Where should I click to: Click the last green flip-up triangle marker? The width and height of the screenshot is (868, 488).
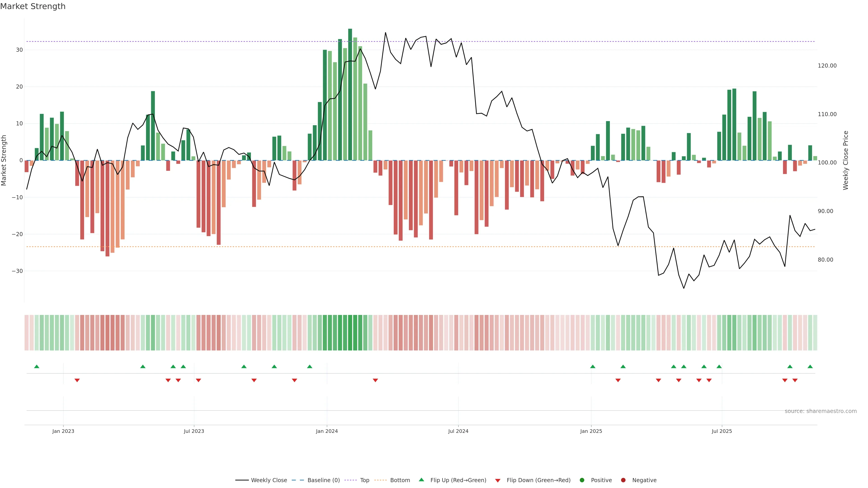[x=810, y=366]
